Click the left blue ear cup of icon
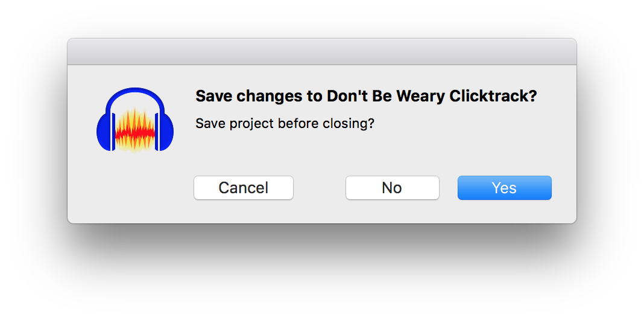 [104, 132]
